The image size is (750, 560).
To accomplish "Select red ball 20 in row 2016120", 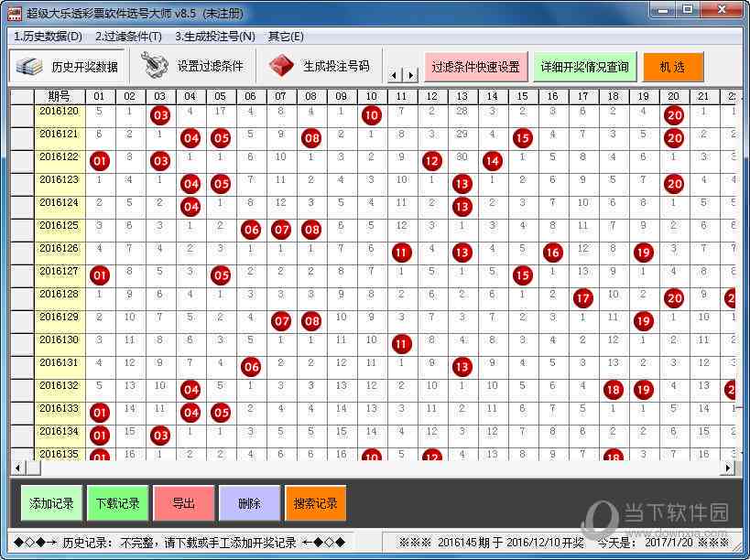I will (674, 115).
